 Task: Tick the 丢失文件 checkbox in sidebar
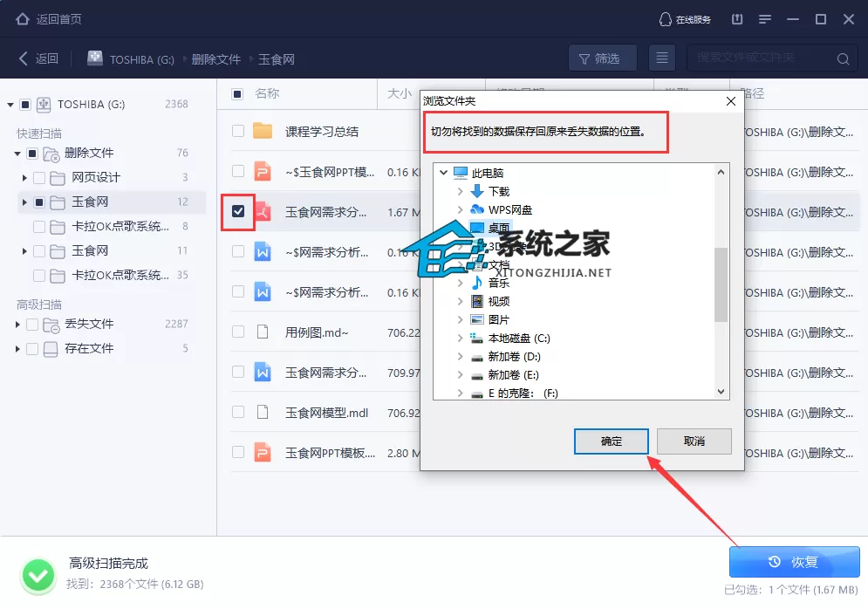click(32, 324)
